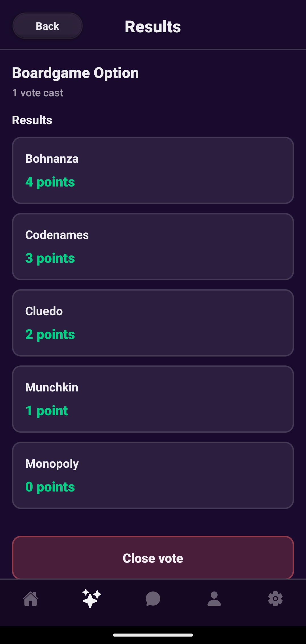Viewport: 306px width, 644px height.
Task: Tap Monopoly's '0 points' score
Action: pos(50,487)
